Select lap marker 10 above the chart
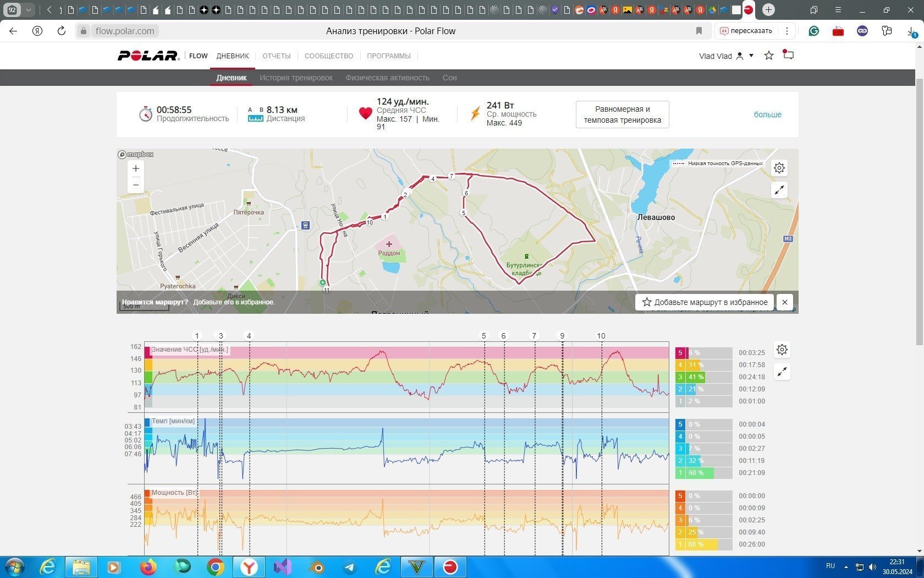This screenshot has width=924, height=578. 601,336
